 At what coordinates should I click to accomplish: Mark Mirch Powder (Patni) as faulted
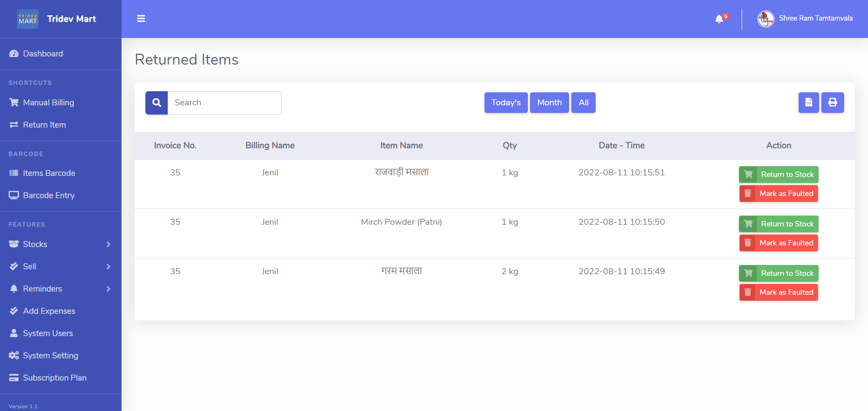(x=778, y=243)
